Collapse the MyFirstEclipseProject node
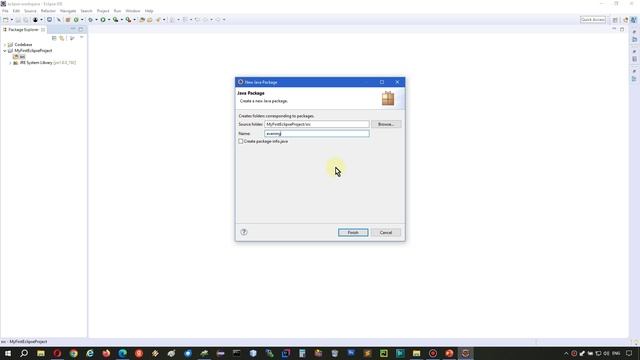This screenshot has width=640, height=360. [5, 51]
